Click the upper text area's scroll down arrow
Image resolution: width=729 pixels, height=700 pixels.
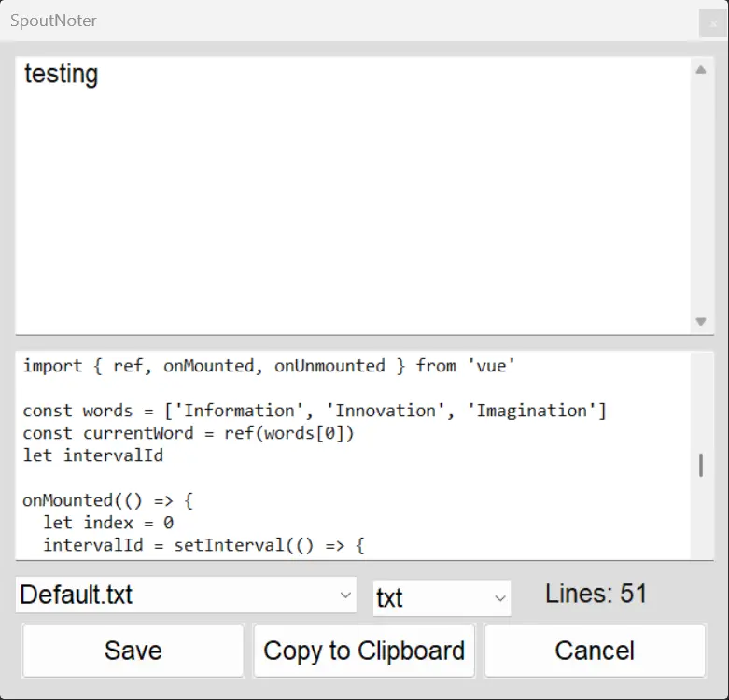coord(701,321)
